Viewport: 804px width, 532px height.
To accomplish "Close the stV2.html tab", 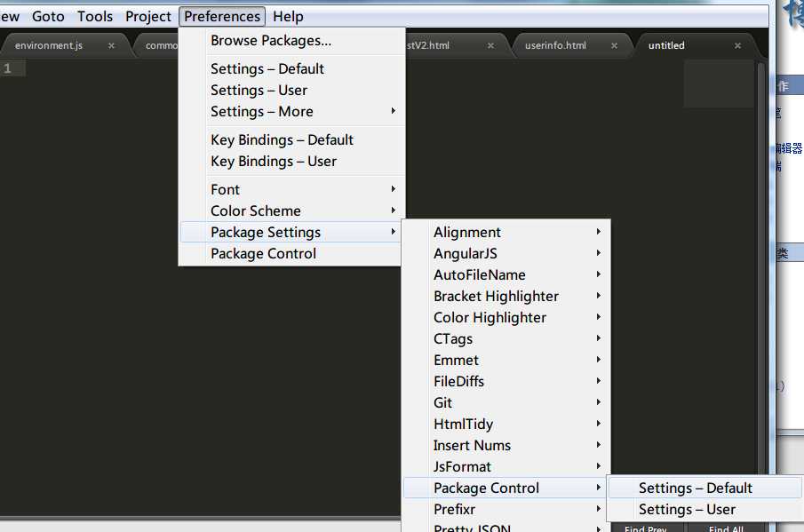I will [x=490, y=45].
